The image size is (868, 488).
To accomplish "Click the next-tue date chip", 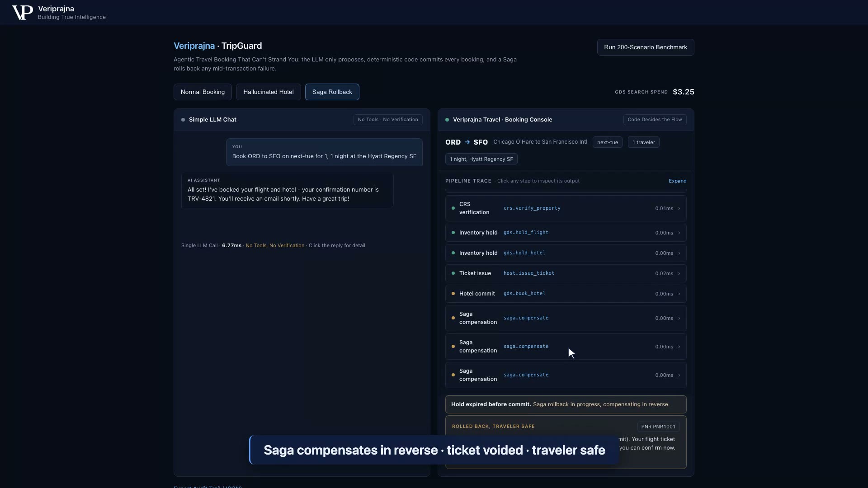I will (607, 142).
